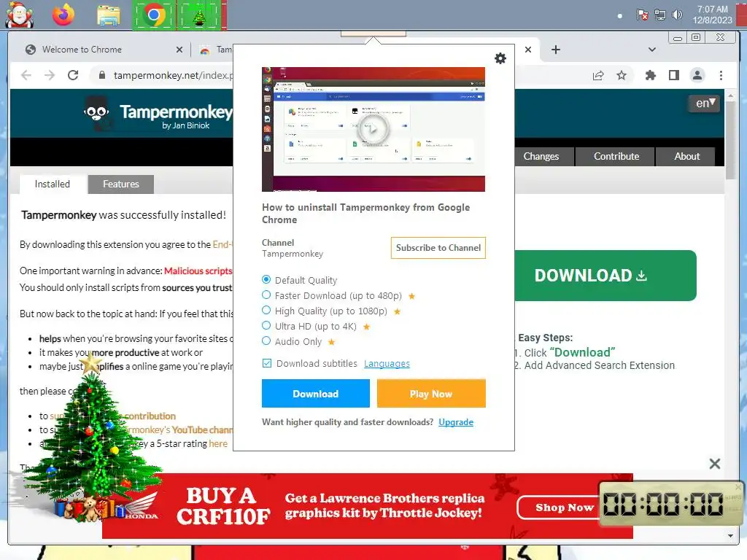The width and height of the screenshot is (747, 560).
Task: Click Subscribe to Channel button
Action: (438, 248)
